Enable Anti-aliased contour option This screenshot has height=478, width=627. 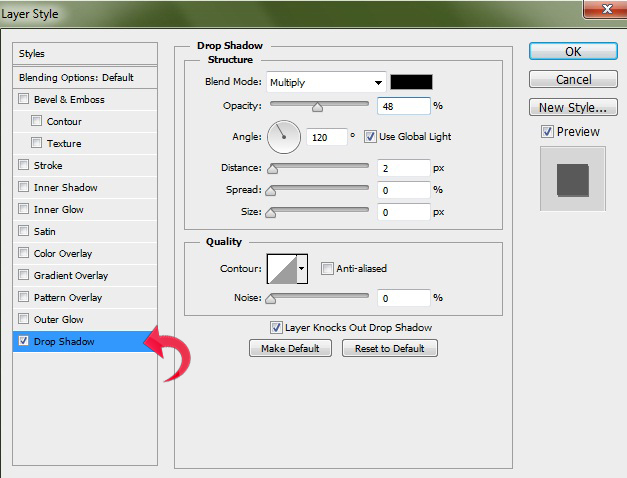(x=327, y=268)
